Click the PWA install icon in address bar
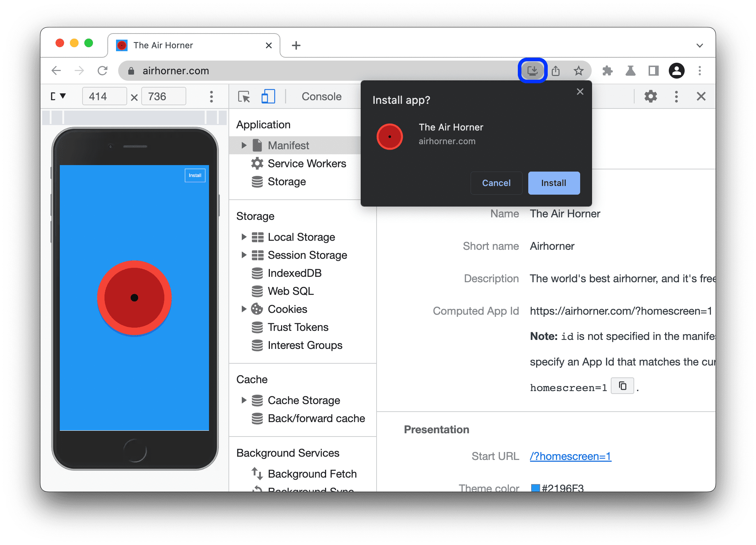Viewport: 756px width, 545px height. coord(532,71)
